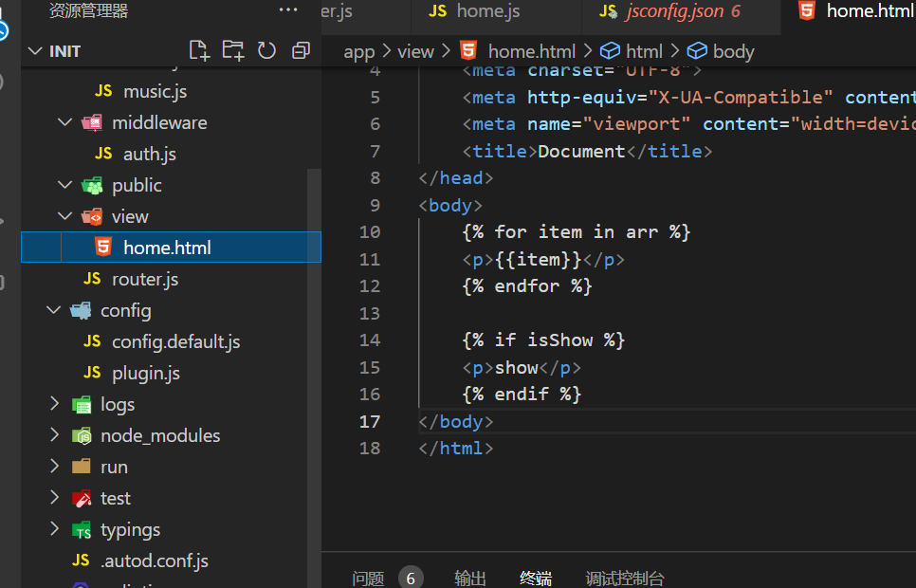Expand the run folder chevron
Viewport: 916px width, 588px height.
tap(54, 467)
